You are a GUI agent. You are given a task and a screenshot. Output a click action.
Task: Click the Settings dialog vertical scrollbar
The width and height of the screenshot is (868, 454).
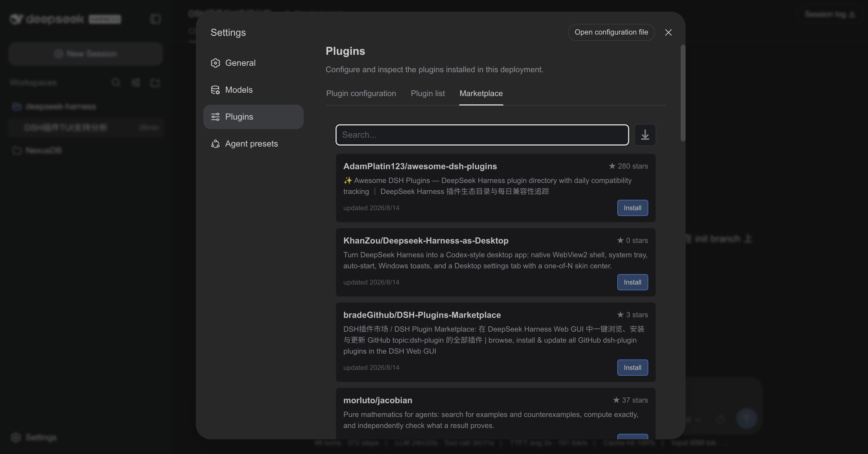[683, 93]
